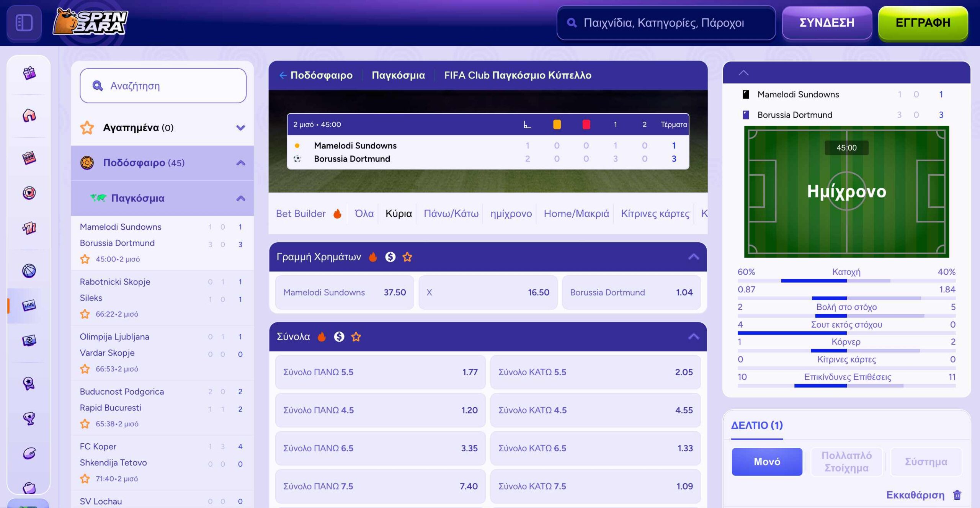This screenshot has width=980, height=508.
Task: Click the home icon in left sidebar
Action: (29, 115)
